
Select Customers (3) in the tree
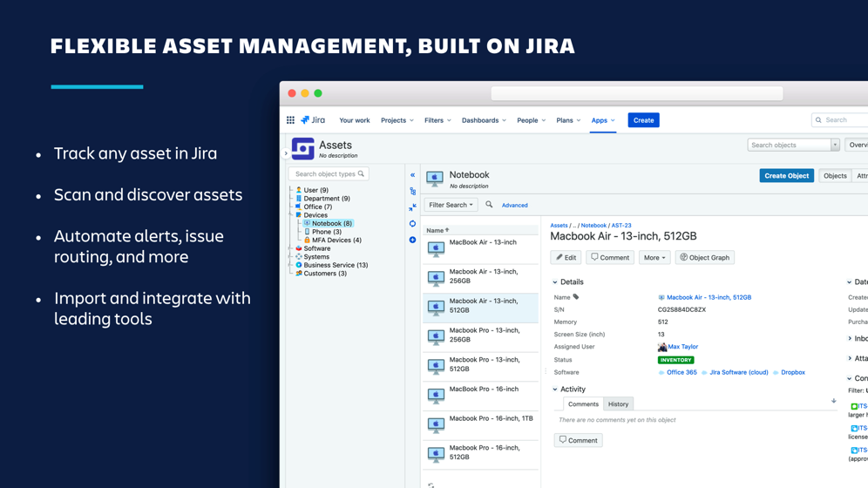[325, 274]
